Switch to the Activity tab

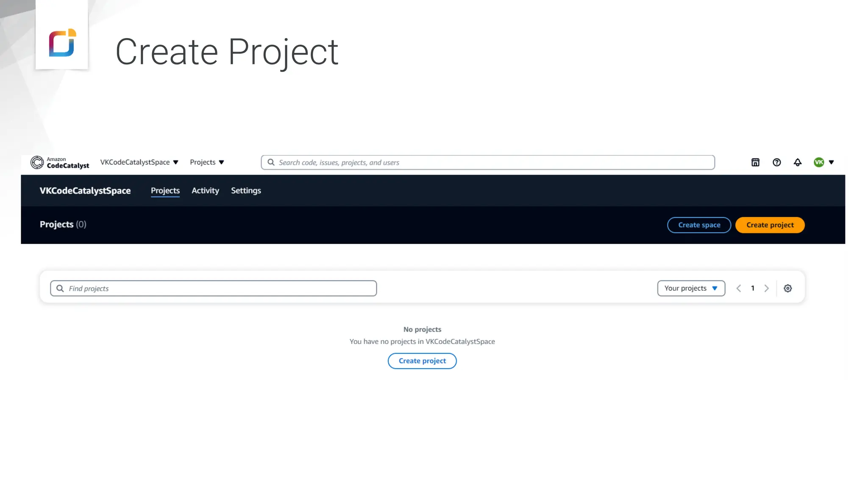point(205,191)
